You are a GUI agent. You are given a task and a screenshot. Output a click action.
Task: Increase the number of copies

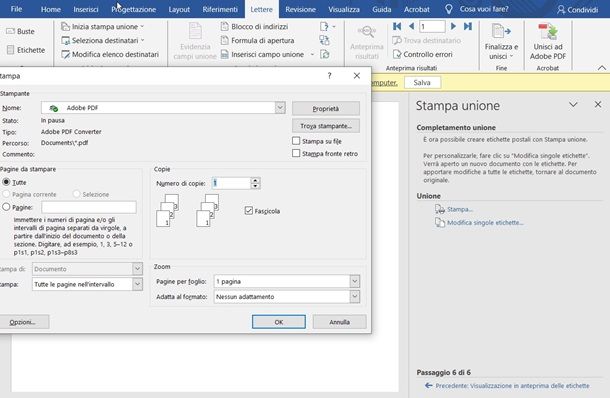(x=255, y=180)
